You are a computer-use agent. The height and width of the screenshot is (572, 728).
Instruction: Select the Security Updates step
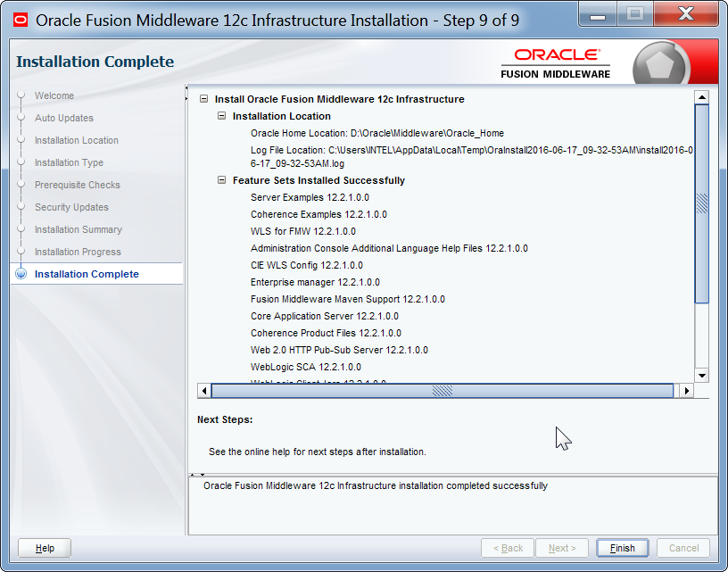click(71, 207)
